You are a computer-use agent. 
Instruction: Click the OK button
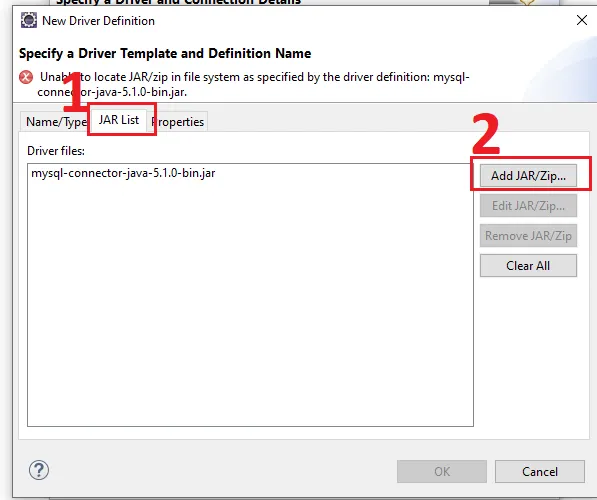(x=442, y=471)
